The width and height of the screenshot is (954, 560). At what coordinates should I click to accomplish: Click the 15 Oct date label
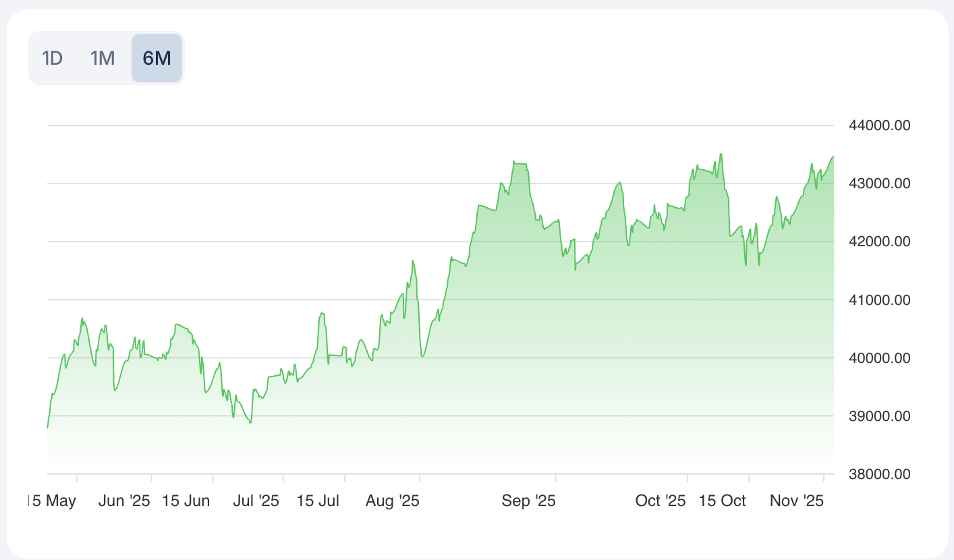723,501
